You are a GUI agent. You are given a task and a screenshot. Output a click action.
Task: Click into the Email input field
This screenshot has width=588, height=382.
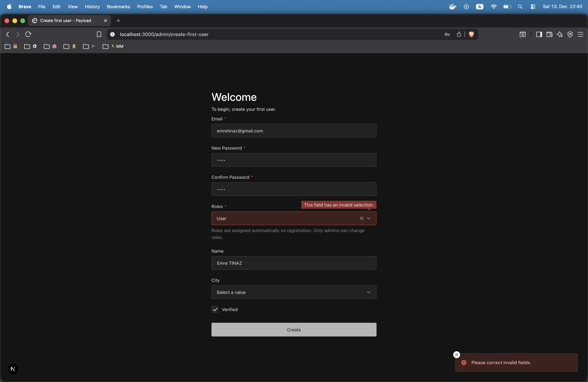(294, 131)
